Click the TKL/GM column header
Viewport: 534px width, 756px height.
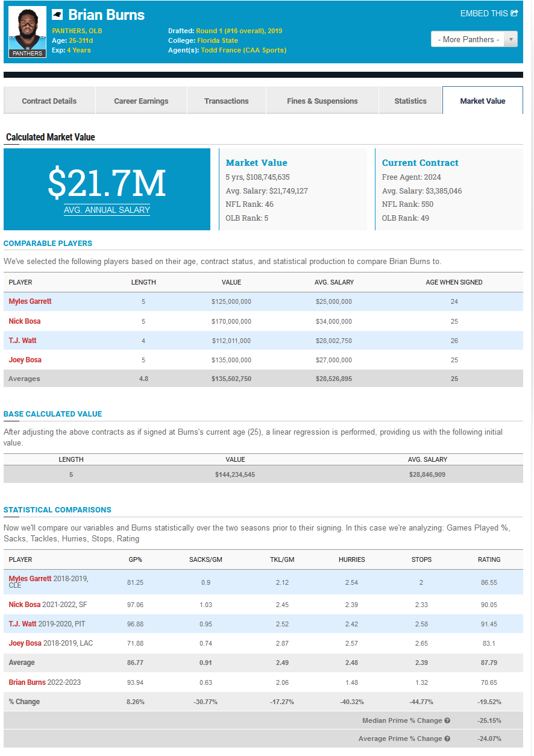point(282,559)
